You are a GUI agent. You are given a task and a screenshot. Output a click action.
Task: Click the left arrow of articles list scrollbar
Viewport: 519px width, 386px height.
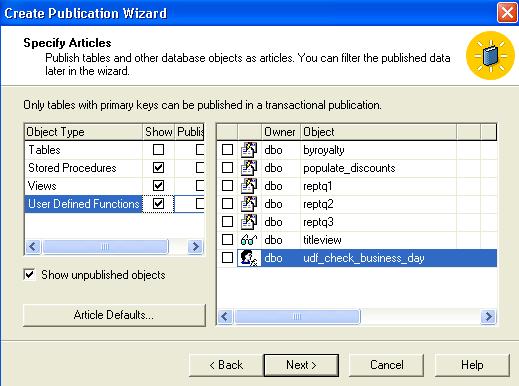coord(225,316)
